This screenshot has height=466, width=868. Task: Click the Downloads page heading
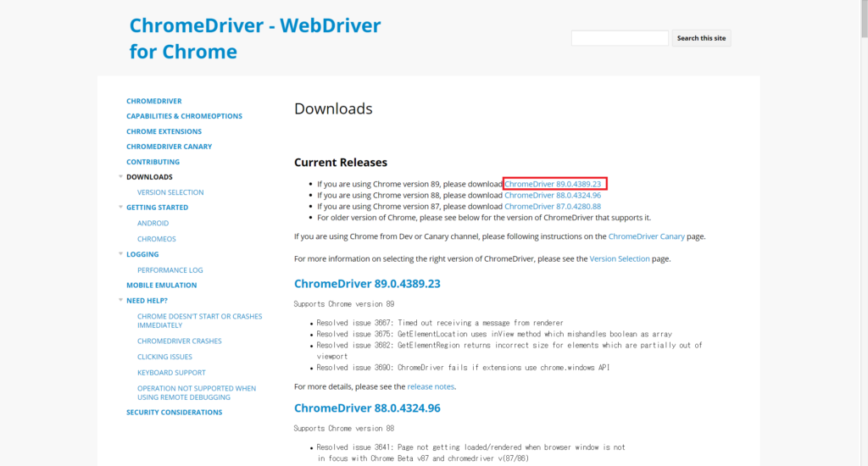pyautogui.click(x=333, y=108)
